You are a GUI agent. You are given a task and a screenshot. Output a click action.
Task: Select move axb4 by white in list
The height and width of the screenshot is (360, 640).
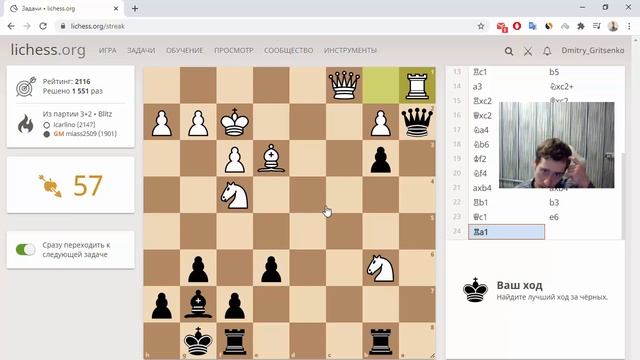coord(483,188)
